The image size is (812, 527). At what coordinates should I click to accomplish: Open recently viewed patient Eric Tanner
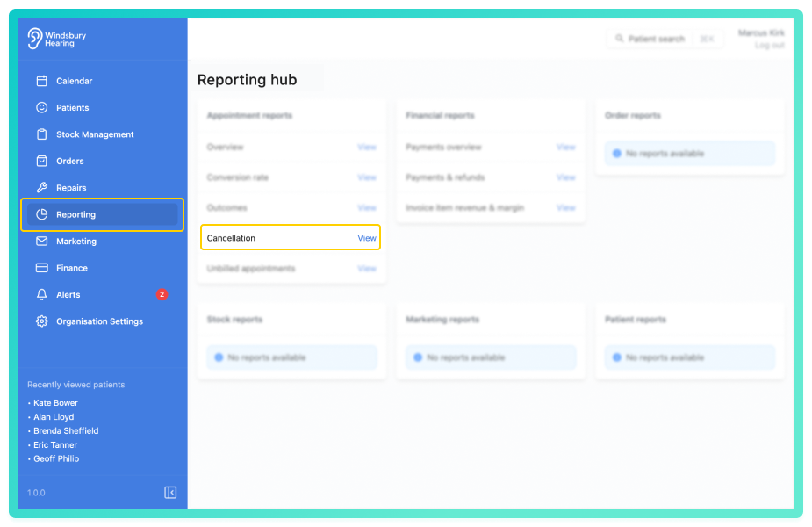tap(55, 444)
